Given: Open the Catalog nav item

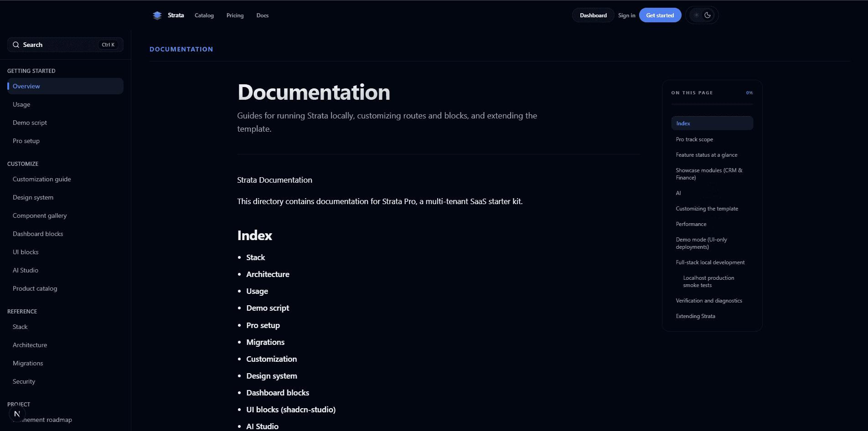Looking at the screenshot, I should coord(204,15).
